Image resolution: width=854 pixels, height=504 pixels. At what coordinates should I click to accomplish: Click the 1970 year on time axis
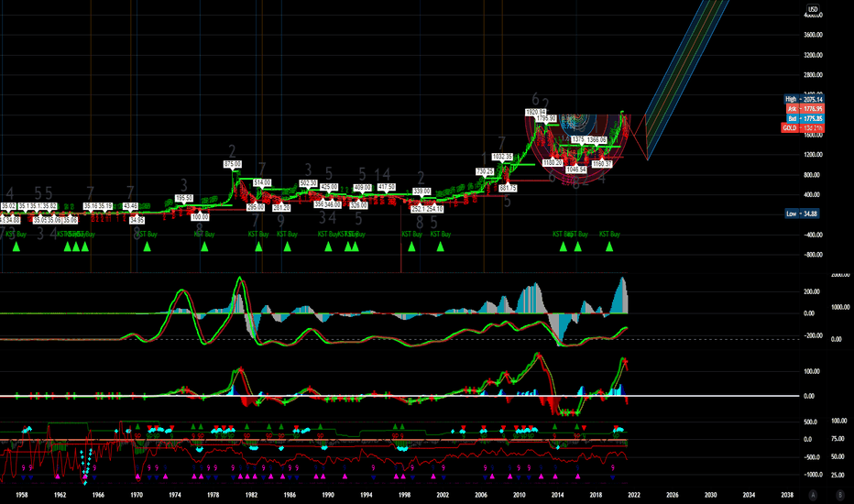tap(137, 495)
